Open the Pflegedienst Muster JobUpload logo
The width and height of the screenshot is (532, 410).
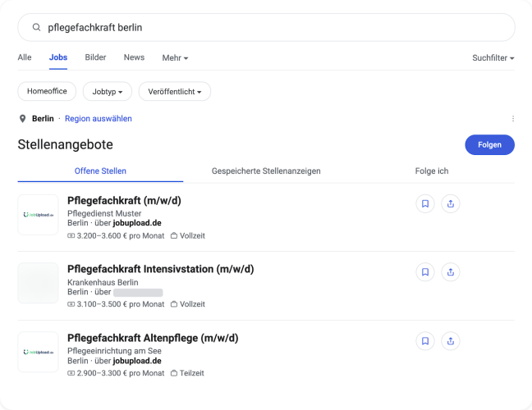pos(38,215)
